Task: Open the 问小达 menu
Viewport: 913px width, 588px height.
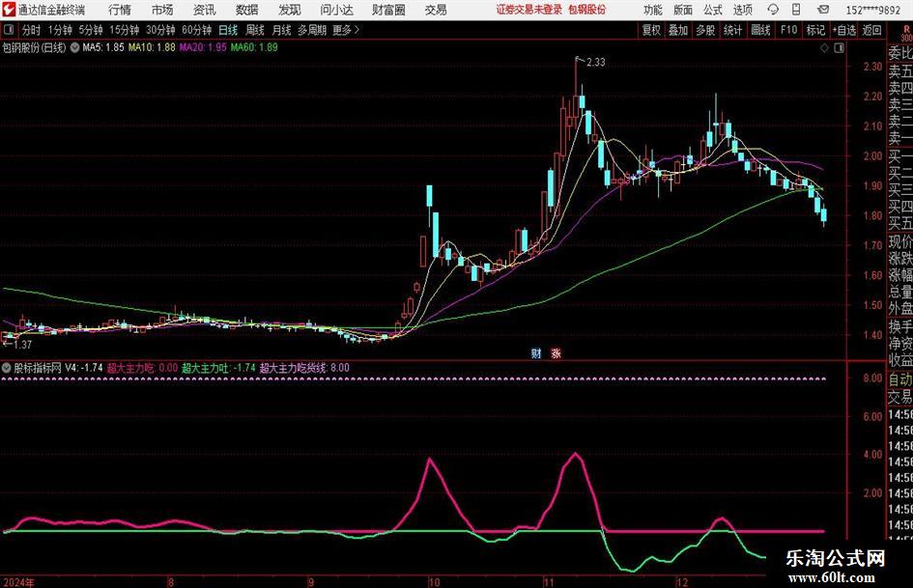Action: (x=336, y=10)
